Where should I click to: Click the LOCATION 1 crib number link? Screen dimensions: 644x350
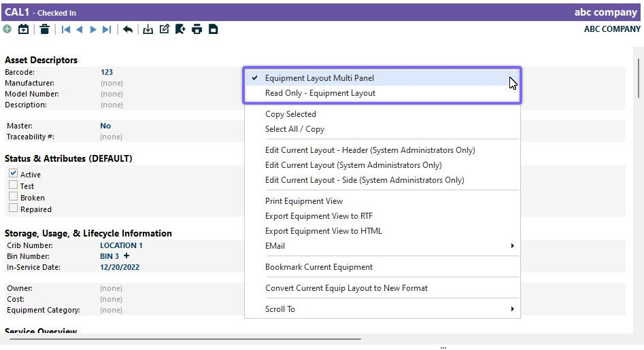pyautogui.click(x=121, y=245)
